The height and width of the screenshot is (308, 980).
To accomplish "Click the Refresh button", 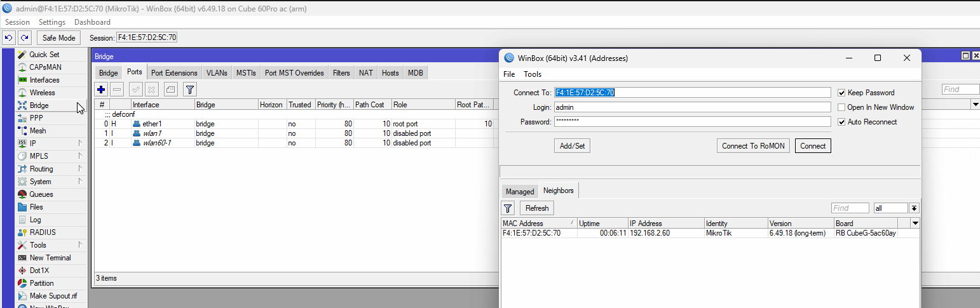I will 537,208.
